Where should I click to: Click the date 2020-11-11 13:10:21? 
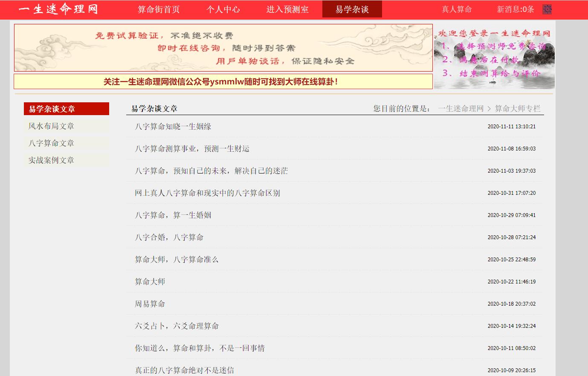click(512, 127)
